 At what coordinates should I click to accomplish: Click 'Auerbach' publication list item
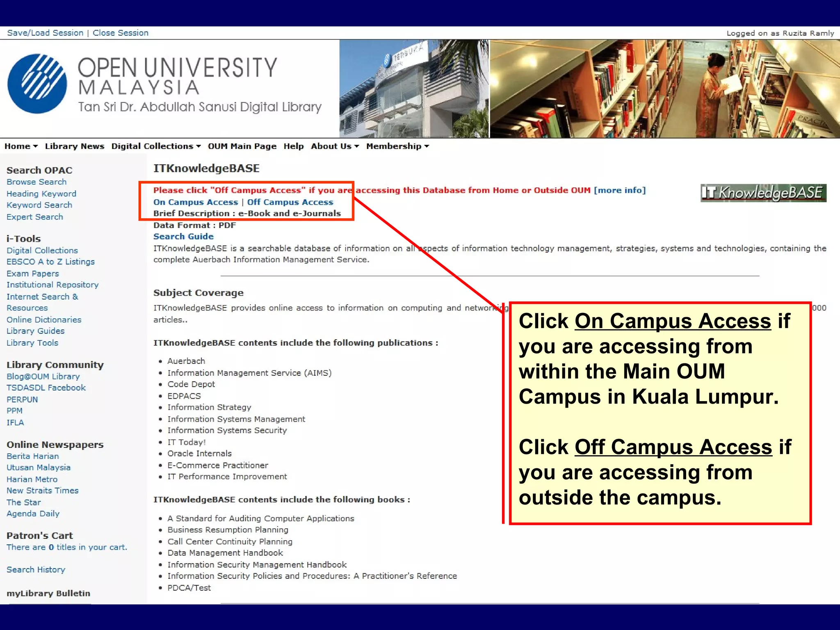click(x=186, y=361)
